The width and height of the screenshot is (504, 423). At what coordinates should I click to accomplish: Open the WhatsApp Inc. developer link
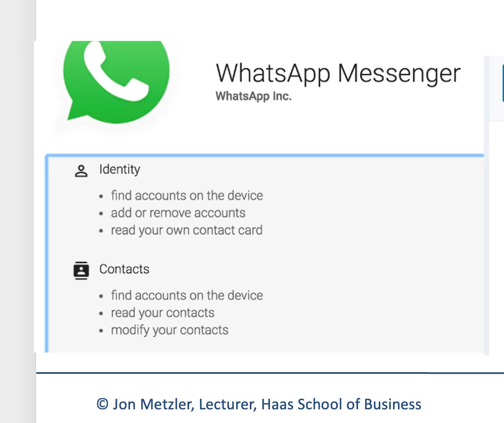pyautogui.click(x=253, y=96)
